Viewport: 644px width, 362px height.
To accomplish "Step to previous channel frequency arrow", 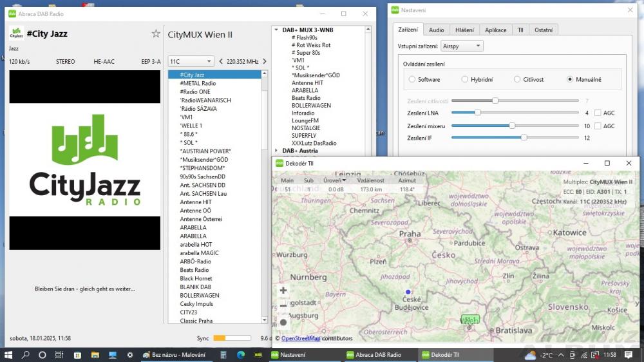I will point(221,61).
